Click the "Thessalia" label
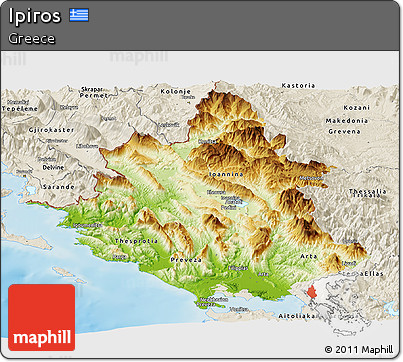This screenshot has height=362, width=403. point(368,191)
